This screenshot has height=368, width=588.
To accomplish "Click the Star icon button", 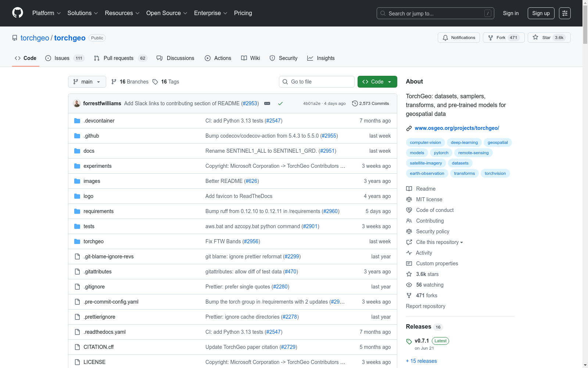I will point(549,38).
